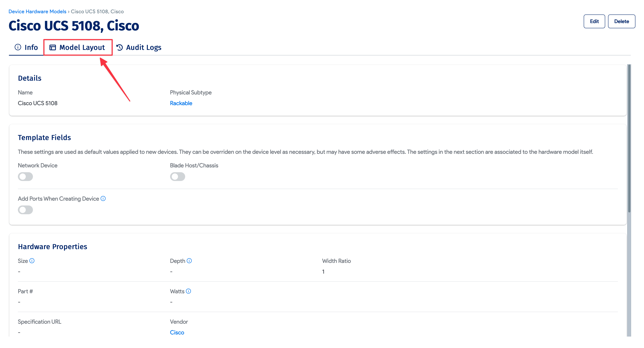
Task: Click the Model Layout grid icon
Action: (52, 47)
